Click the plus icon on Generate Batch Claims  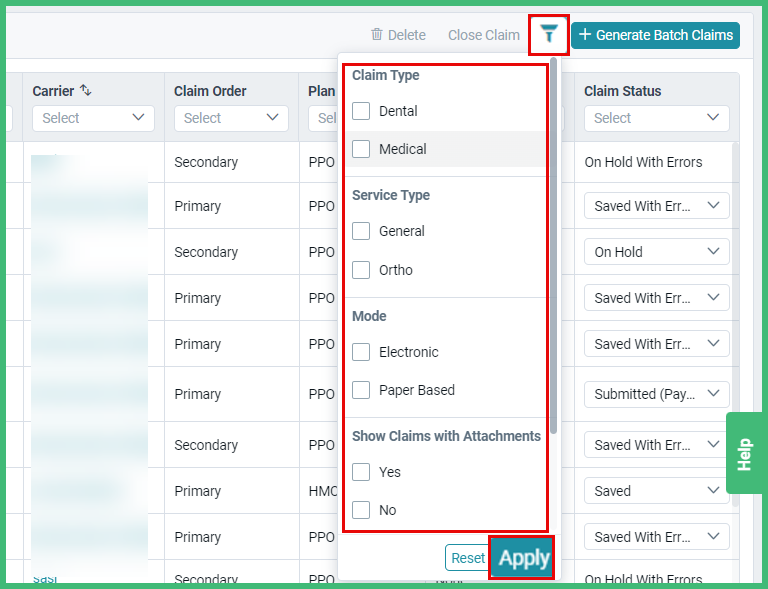pyautogui.click(x=585, y=35)
